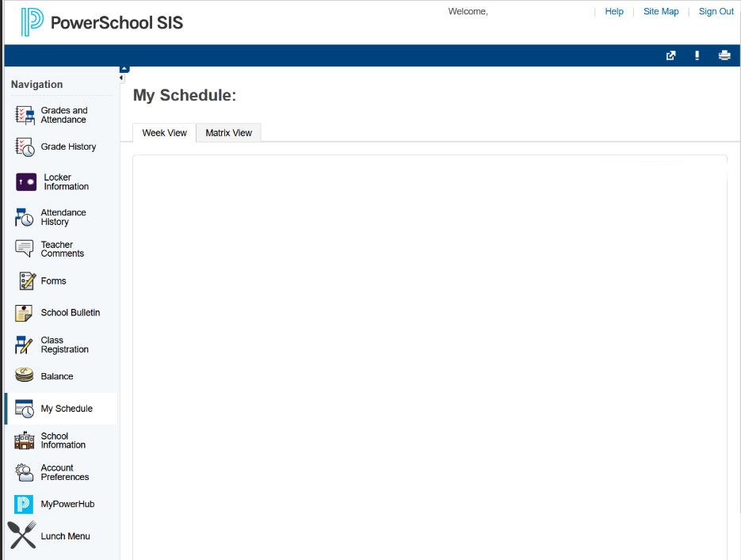741x560 pixels.
Task: Open schedule in a new window
Action: coord(670,55)
